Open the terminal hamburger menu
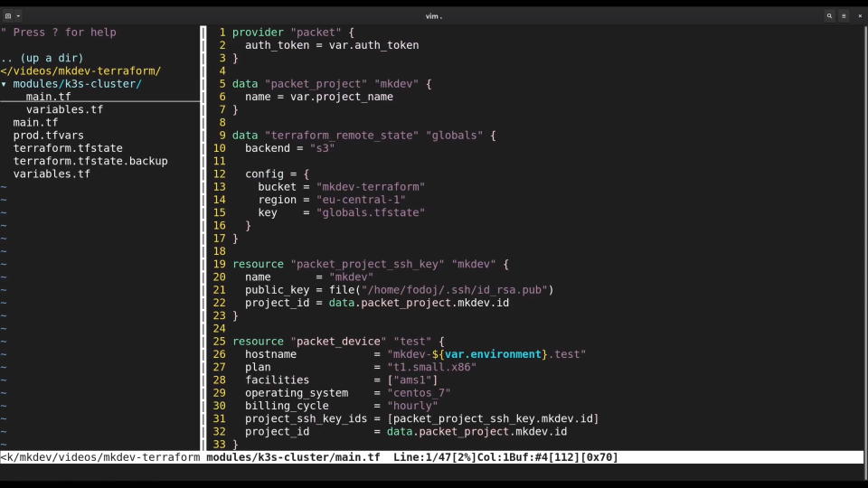868x488 pixels. click(x=844, y=16)
